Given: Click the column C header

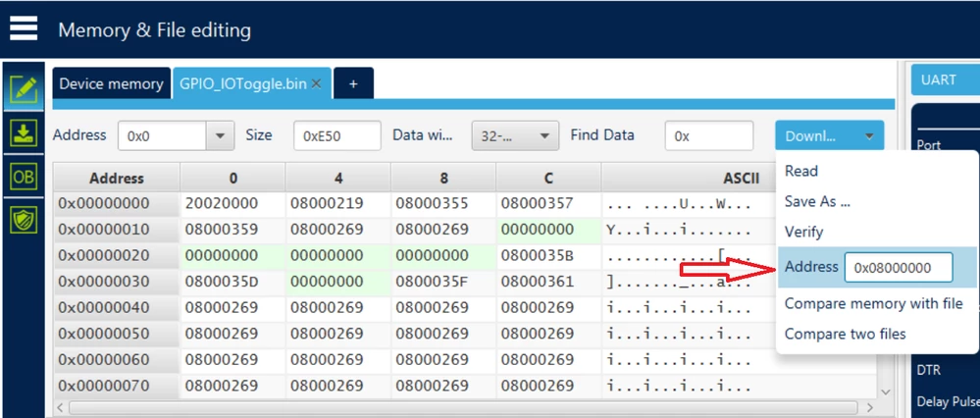Looking at the screenshot, I should [548, 178].
